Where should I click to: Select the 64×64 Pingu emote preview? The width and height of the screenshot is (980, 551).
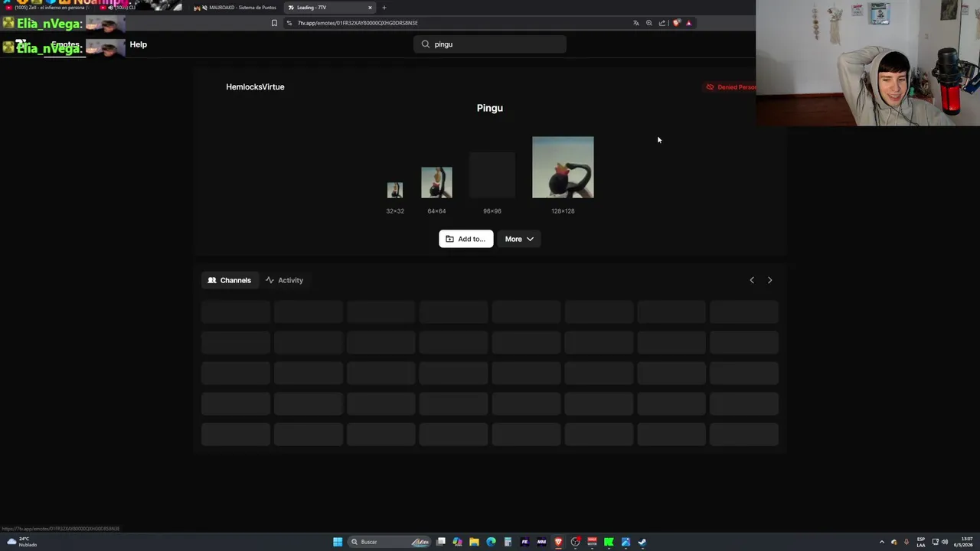tap(436, 183)
